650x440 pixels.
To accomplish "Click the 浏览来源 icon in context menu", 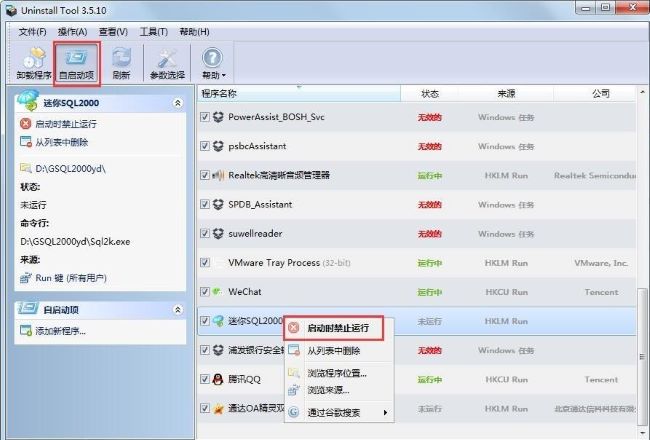I will [x=293, y=390].
